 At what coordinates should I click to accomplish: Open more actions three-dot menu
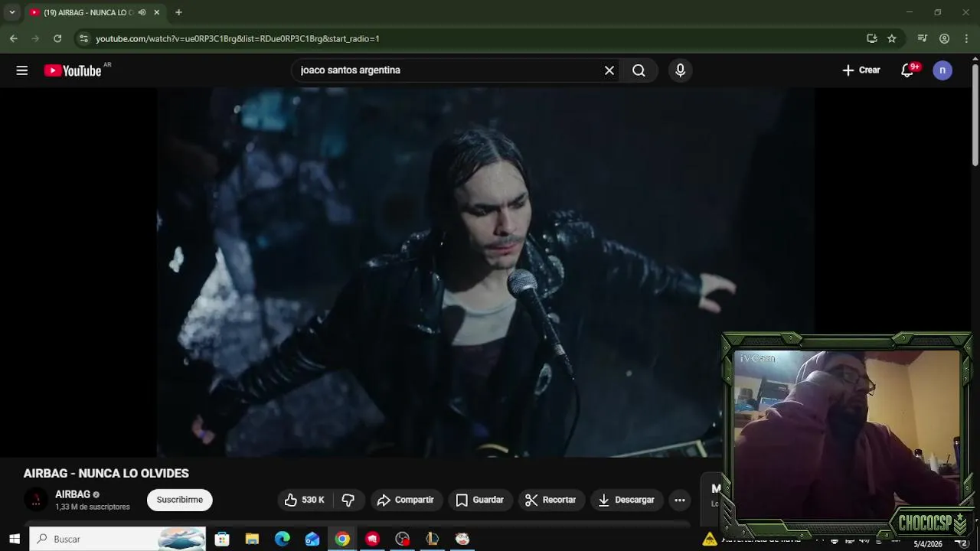click(x=680, y=500)
